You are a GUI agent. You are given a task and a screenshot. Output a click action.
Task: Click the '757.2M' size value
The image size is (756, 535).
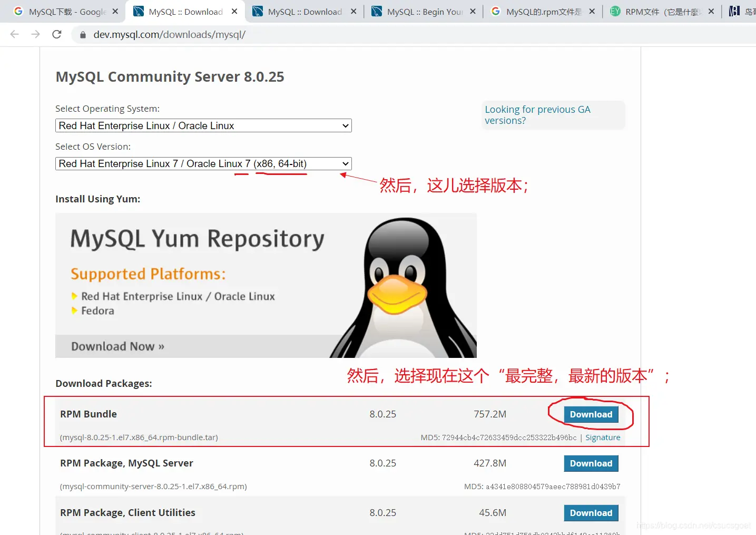click(490, 414)
